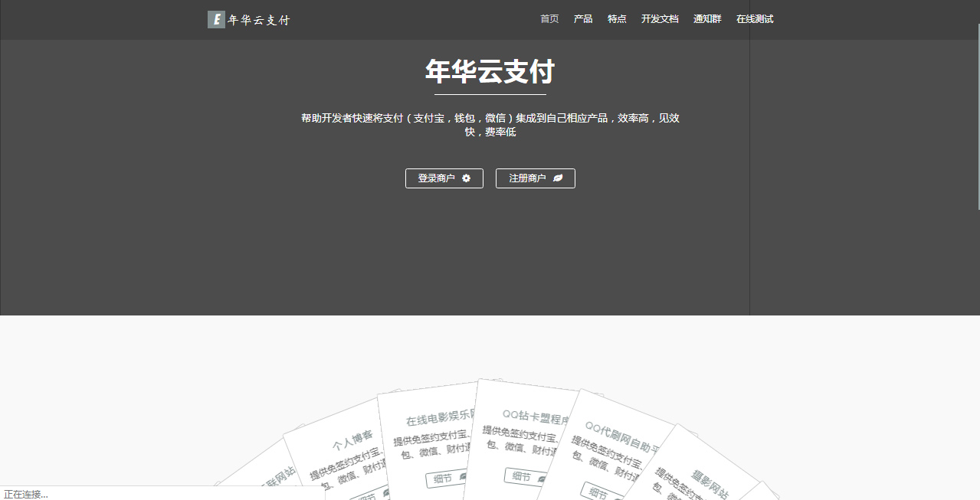The height and width of the screenshot is (500, 980).
Task: Click the tagline starting with 帮助开发者快速将支付
Action: (x=490, y=125)
